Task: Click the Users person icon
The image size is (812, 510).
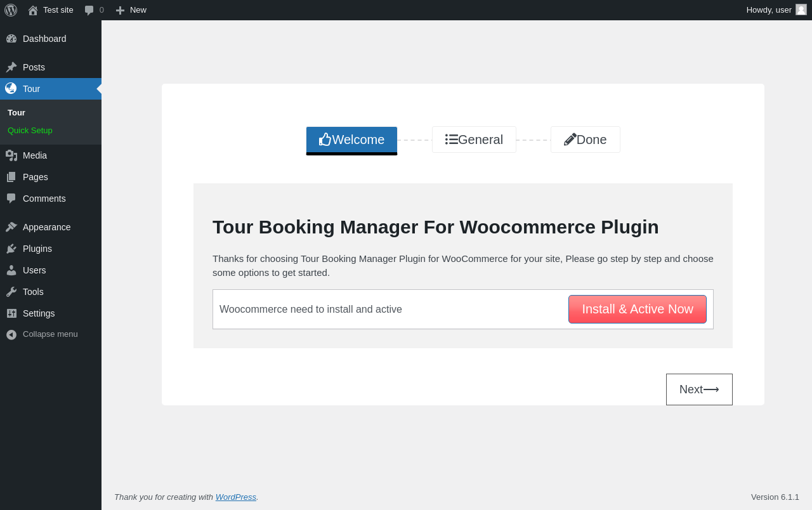Action: click(x=11, y=270)
